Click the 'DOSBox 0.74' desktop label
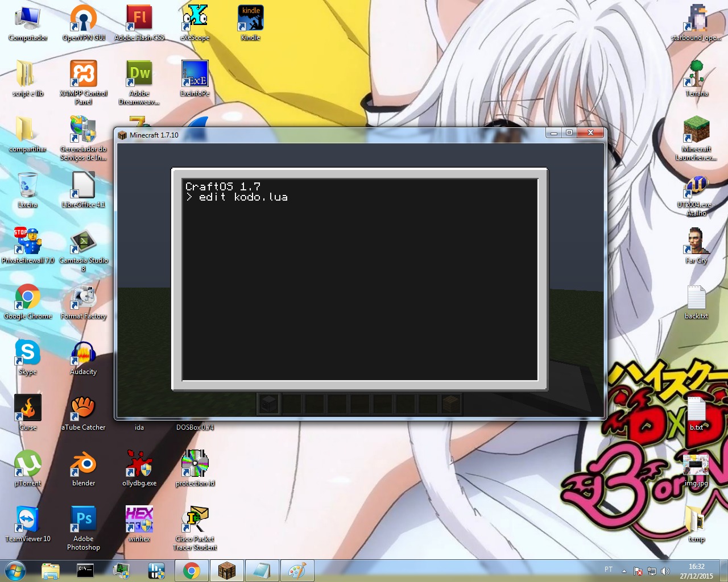Viewport: 728px width, 582px height. pos(195,427)
